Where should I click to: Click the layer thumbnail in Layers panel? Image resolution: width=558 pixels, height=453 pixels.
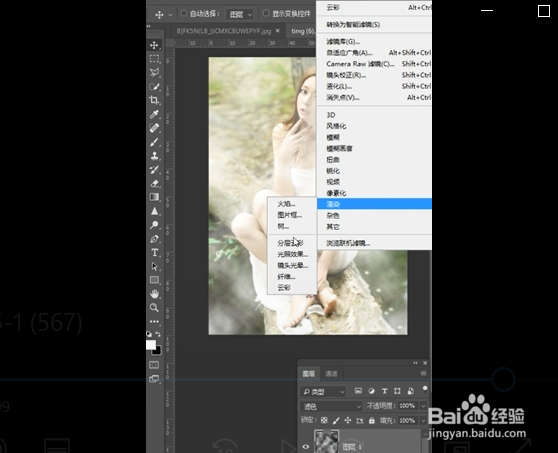[326, 442]
